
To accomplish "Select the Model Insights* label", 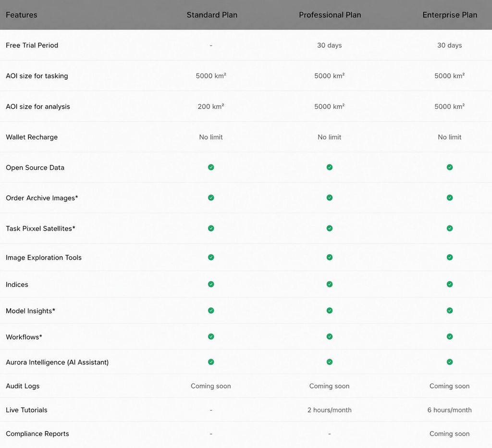I will point(30,311).
